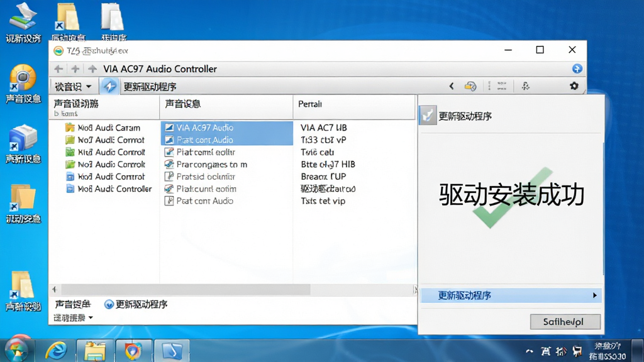Select the 'No3 Audio Comrolt' item
The width and height of the screenshot is (644, 362).
coord(105,165)
